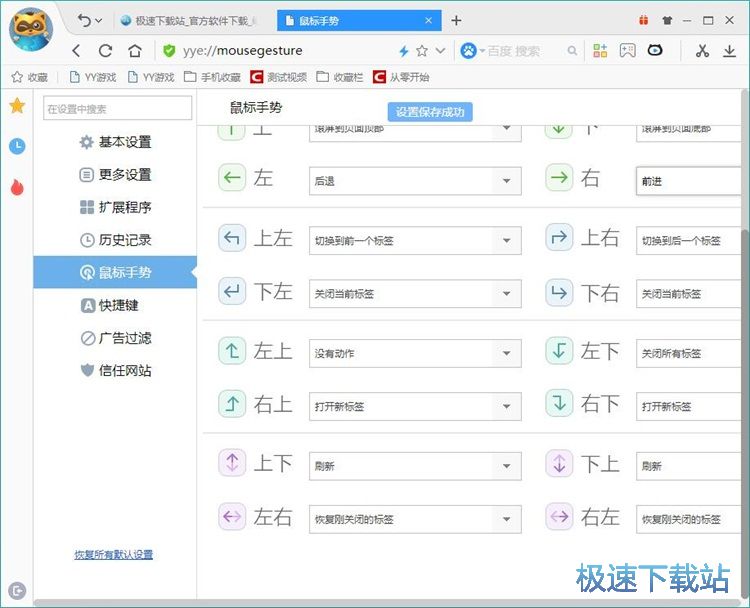
Task: Open 广告过滤 settings section
Action: coord(115,338)
